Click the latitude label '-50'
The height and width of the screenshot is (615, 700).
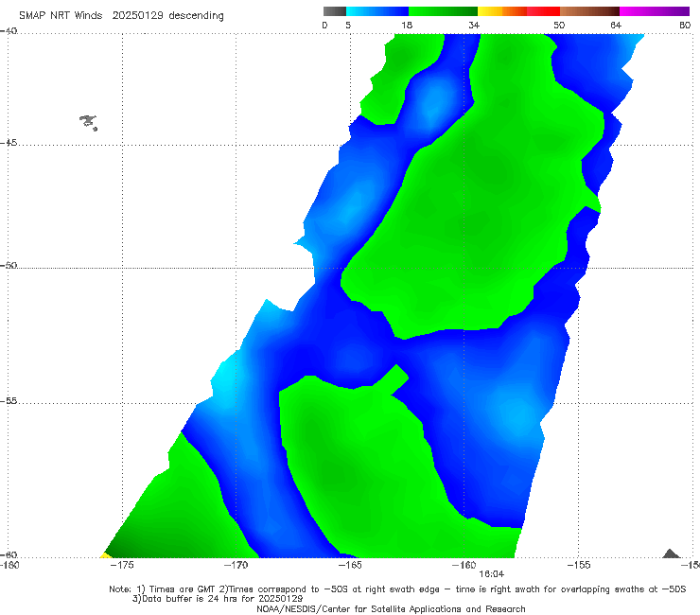(x=9, y=265)
